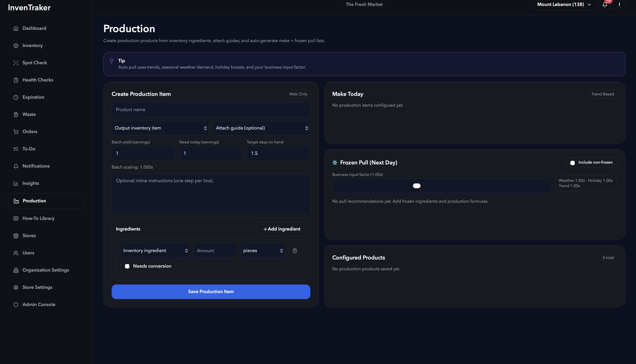This screenshot has width=636, height=364.
Task: Adjust the Business input factor slider handle
Action: (x=417, y=186)
